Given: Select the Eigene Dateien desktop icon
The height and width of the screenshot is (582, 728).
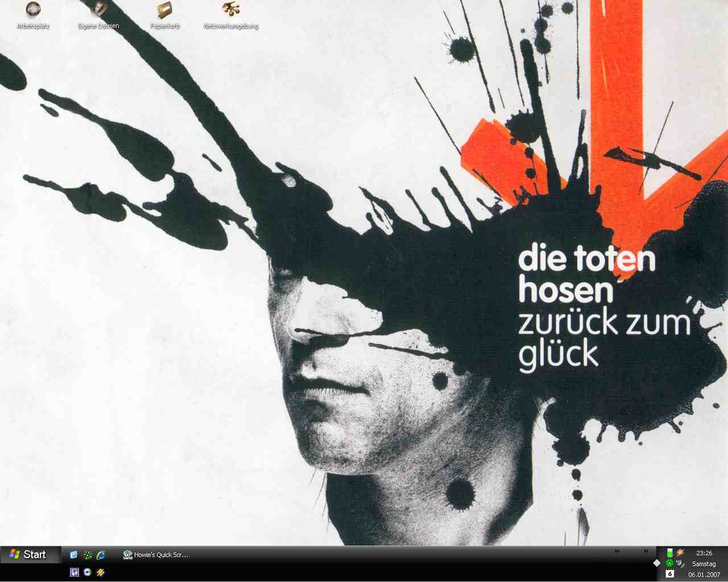Looking at the screenshot, I should point(99,15).
